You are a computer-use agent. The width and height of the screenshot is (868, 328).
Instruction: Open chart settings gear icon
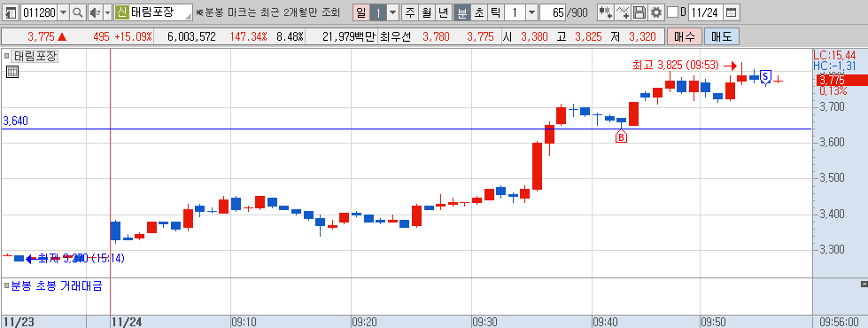[656, 12]
